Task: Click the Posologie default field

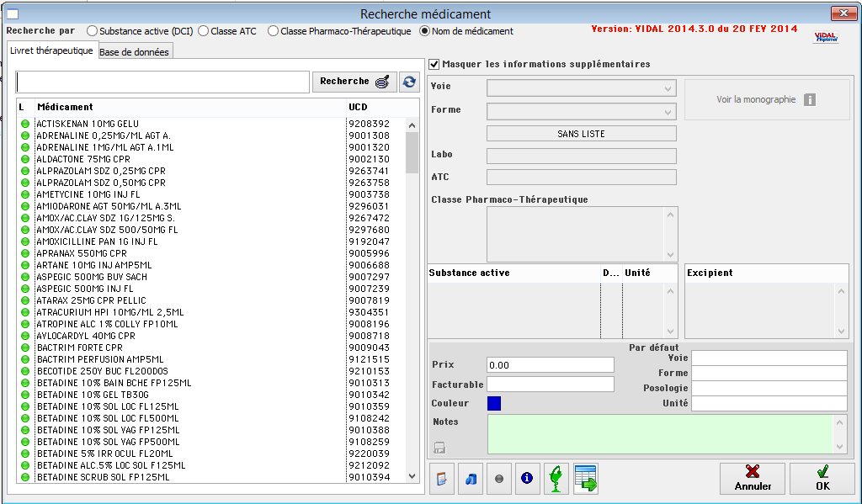Action: [769, 388]
